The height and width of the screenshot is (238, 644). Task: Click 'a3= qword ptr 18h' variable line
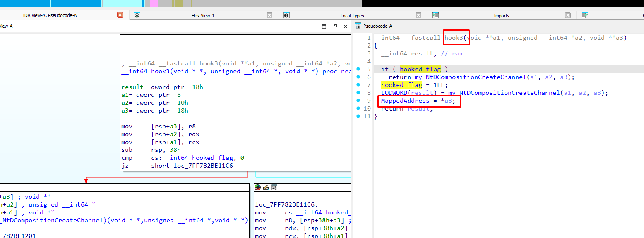tap(155, 111)
